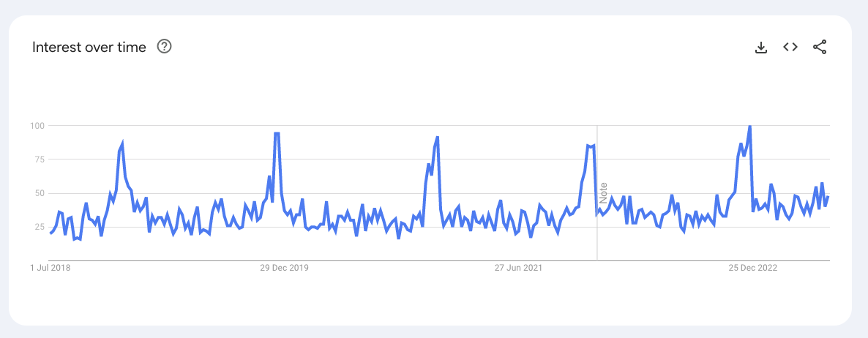
Task: Click the rightmost end of the trend line
Action: (828, 197)
